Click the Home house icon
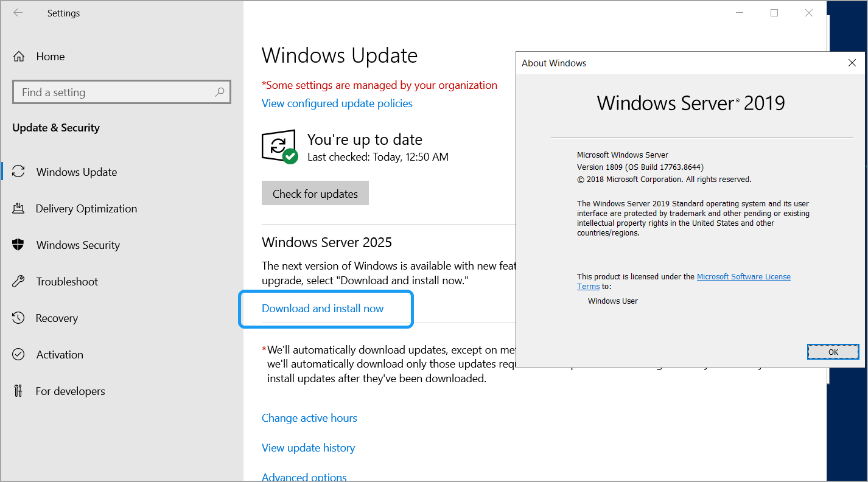Image resolution: width=868 pixels, height=482 pixels. tap(19, 57)
